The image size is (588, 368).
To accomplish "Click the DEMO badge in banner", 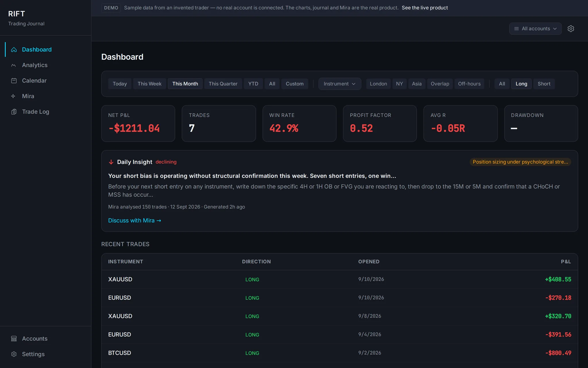I will tap(111, 8).
